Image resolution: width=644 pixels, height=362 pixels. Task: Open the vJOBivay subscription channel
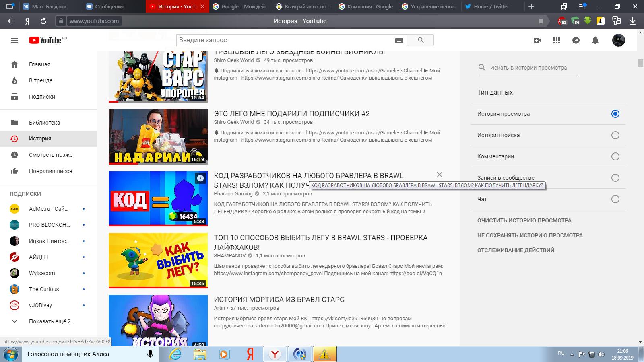pyautogui.click(x=48, y=305)
